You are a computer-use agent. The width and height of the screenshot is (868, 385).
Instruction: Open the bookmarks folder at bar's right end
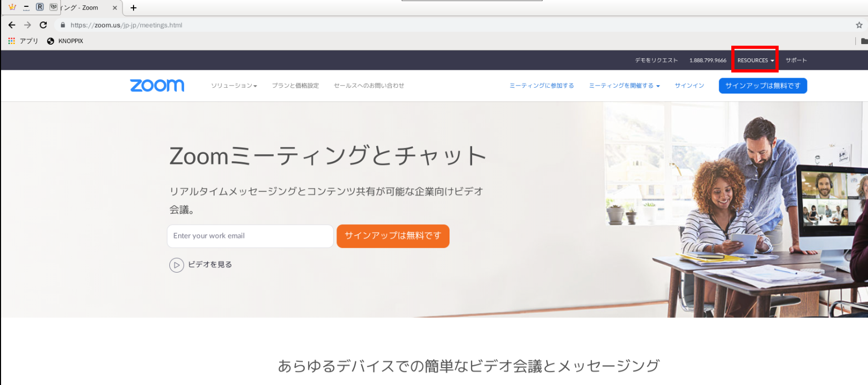pos(864,41)
